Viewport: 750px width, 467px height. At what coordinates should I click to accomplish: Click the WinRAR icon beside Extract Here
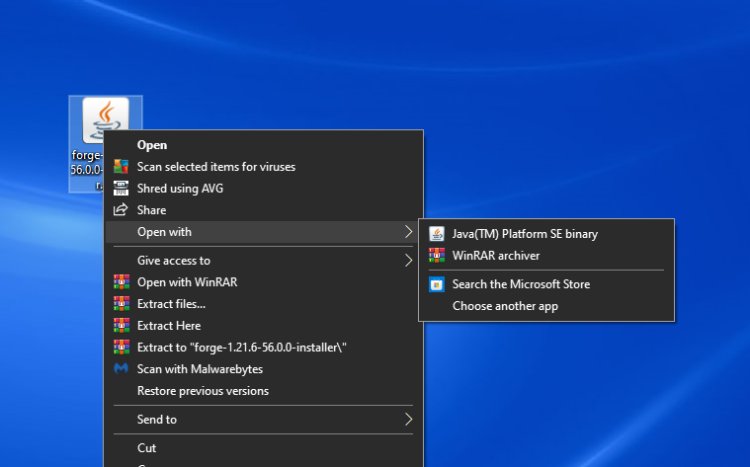coord(121,325)
